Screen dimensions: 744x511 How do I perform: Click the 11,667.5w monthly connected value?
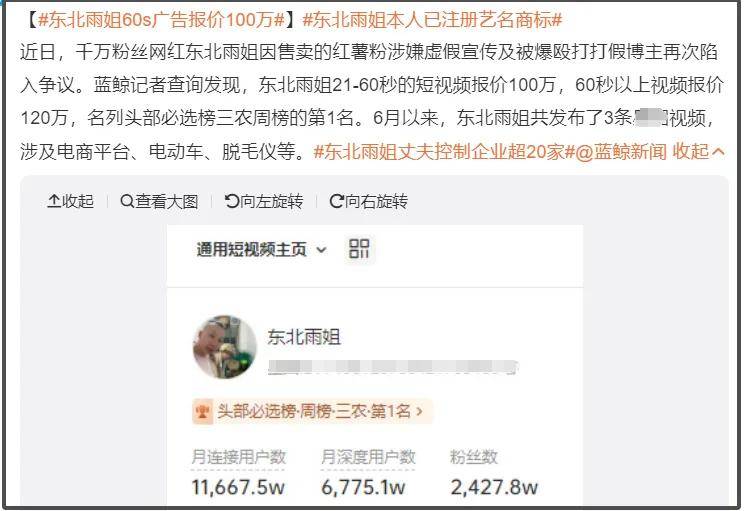(x=238, y=487)
